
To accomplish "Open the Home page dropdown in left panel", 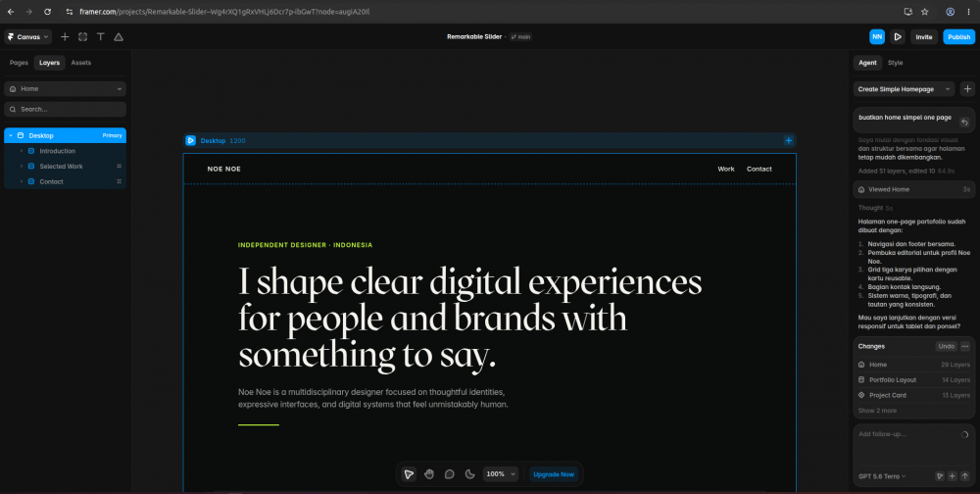I will (x=65, y=89).
